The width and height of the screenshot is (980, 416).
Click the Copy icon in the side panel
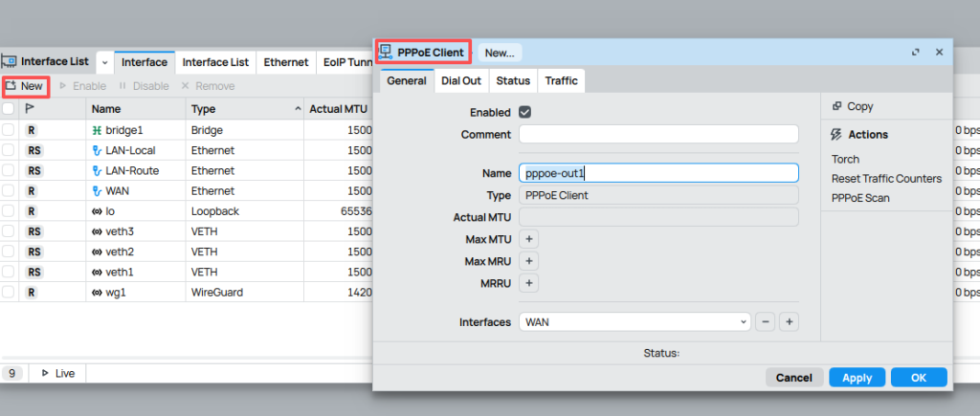(836, 107)
